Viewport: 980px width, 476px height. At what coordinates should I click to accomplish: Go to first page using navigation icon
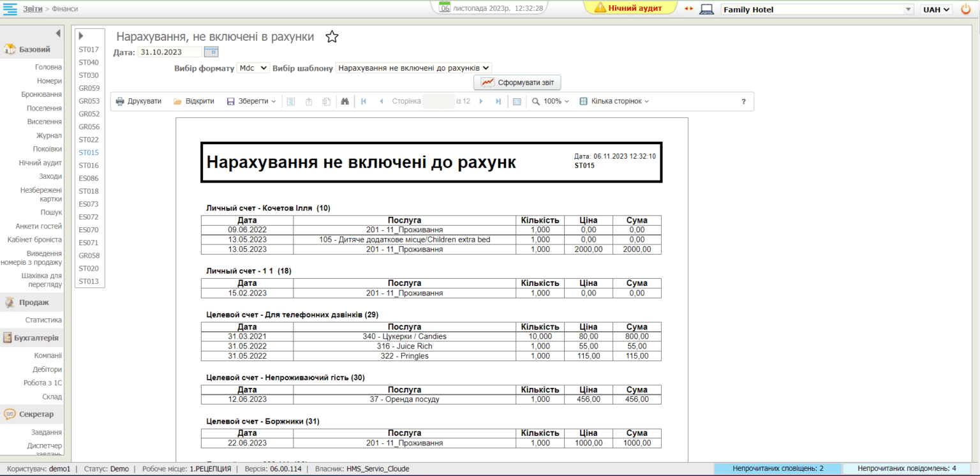point(364,101)
